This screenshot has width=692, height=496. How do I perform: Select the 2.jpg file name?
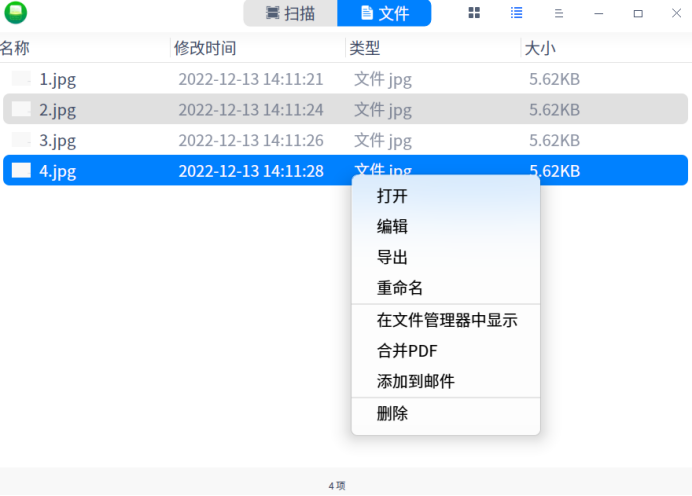click(x=57, y=110)
